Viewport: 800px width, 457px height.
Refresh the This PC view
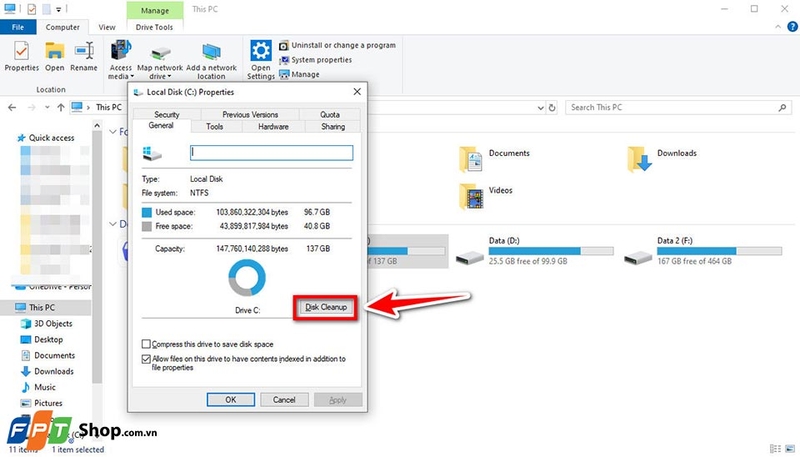[552, 108]
